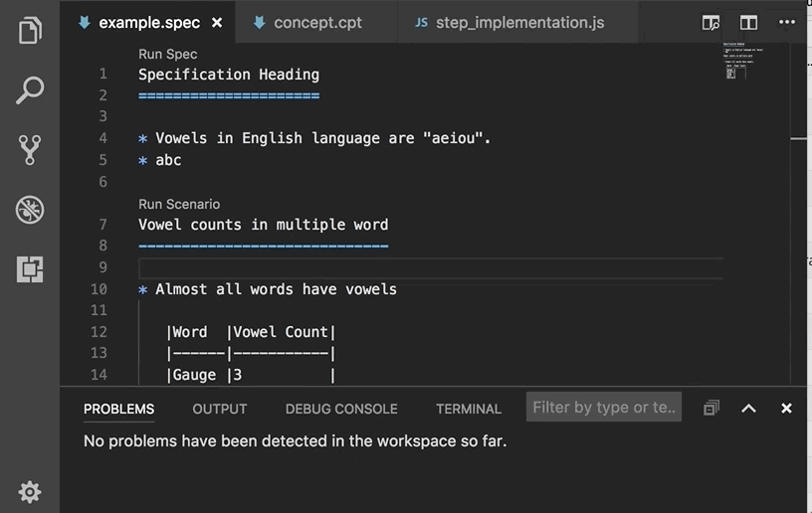Click the table header '|Word |Vowel Count|'

[x=251, y=332]
